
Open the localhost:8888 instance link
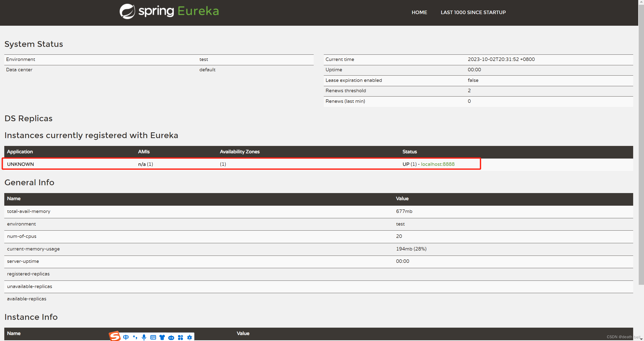pyautogui.click(x=438, y=164)
